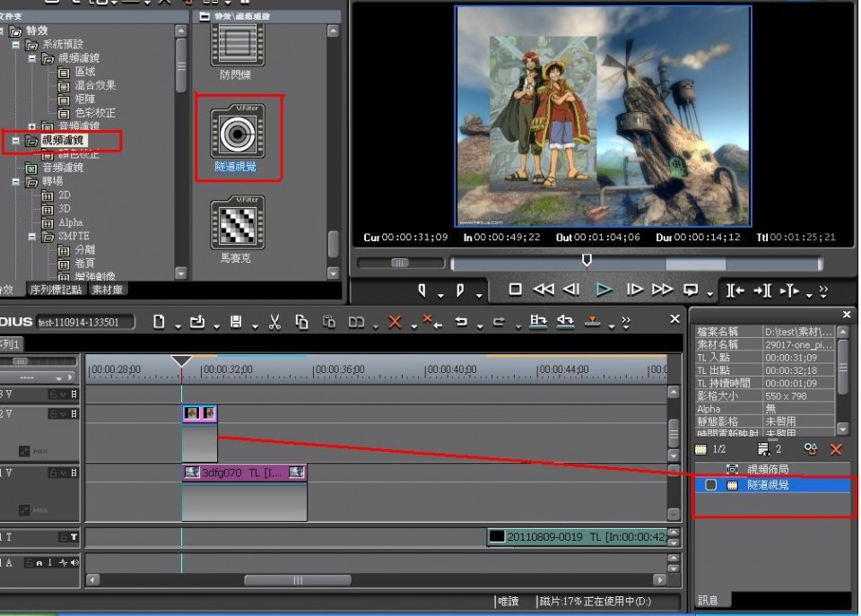861x616 pixels.
Task: Switch to the 序列標記點 tab
Action: [x=56, y=290]
